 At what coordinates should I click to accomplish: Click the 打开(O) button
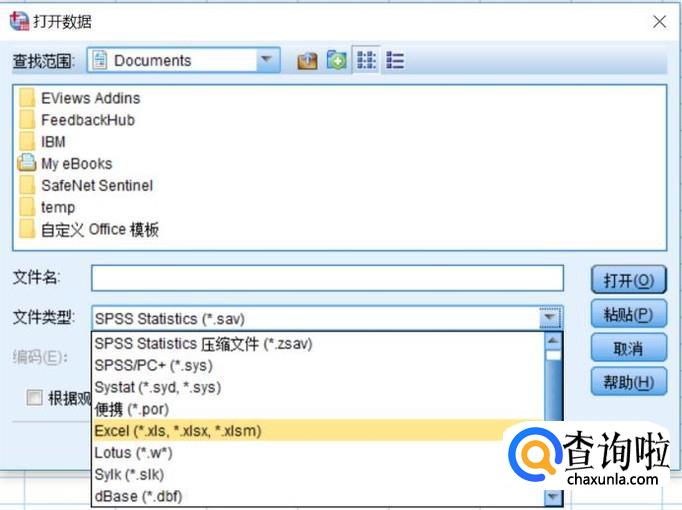point(629,280)
